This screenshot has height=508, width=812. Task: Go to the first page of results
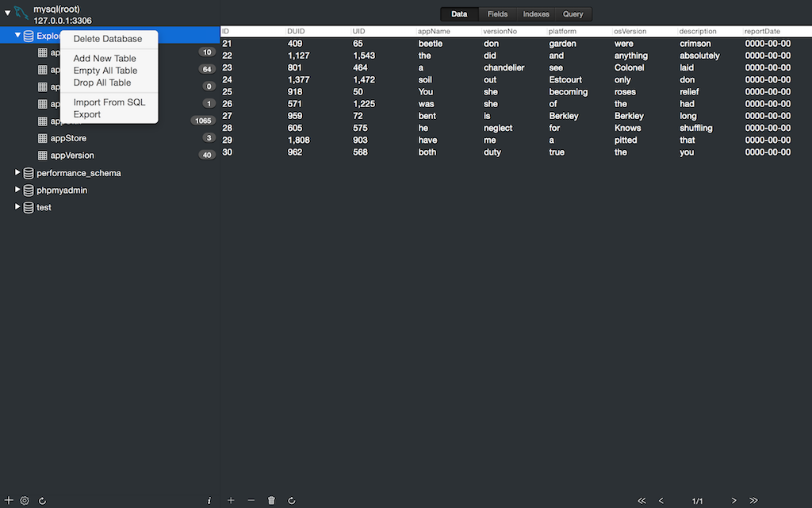642,501
